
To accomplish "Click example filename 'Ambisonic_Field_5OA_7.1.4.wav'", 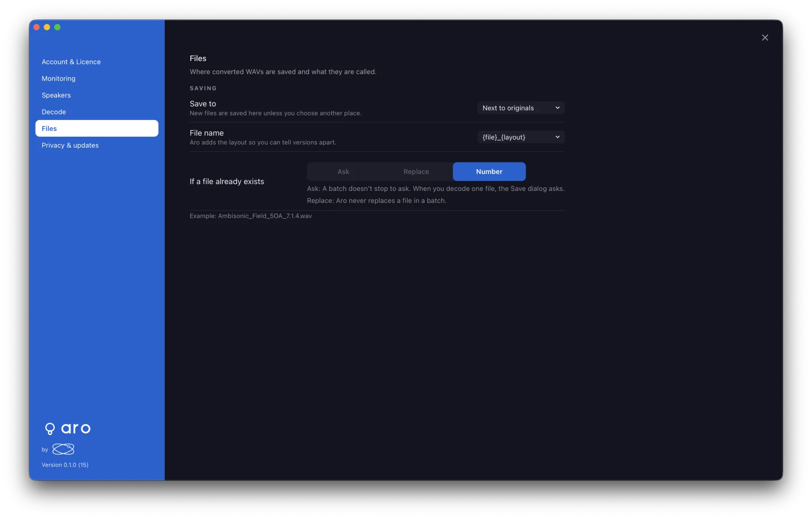I will pyautogui.click(x=265, y=216).
